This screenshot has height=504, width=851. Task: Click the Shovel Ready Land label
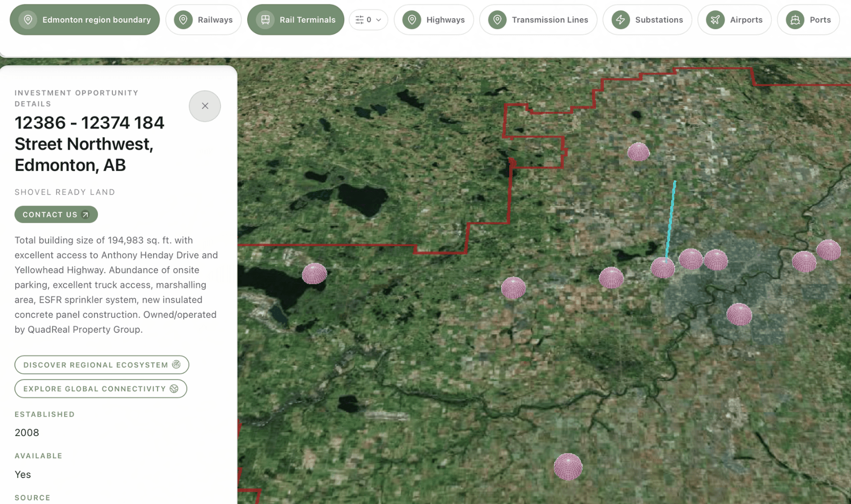pos(65,192)
